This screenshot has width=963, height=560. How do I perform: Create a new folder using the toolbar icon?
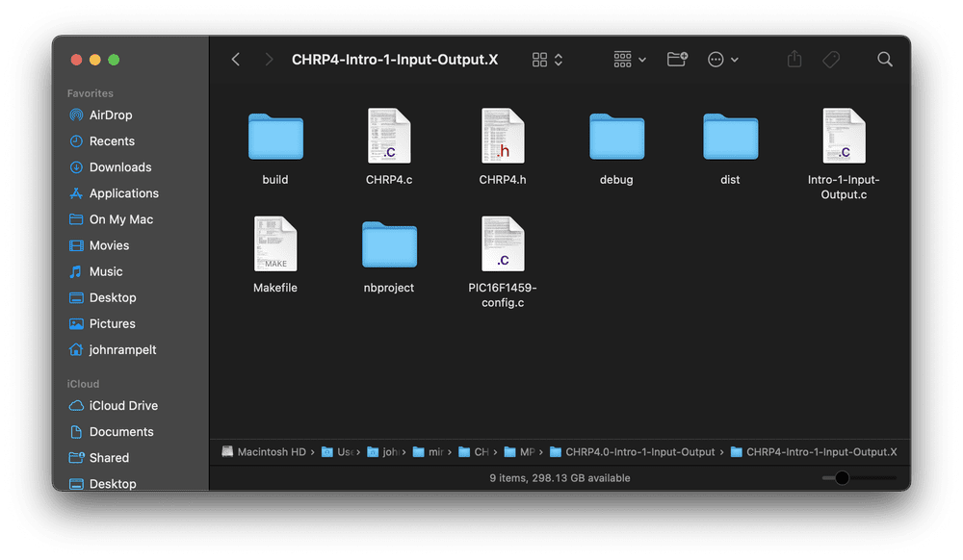(x=677, y=59)
